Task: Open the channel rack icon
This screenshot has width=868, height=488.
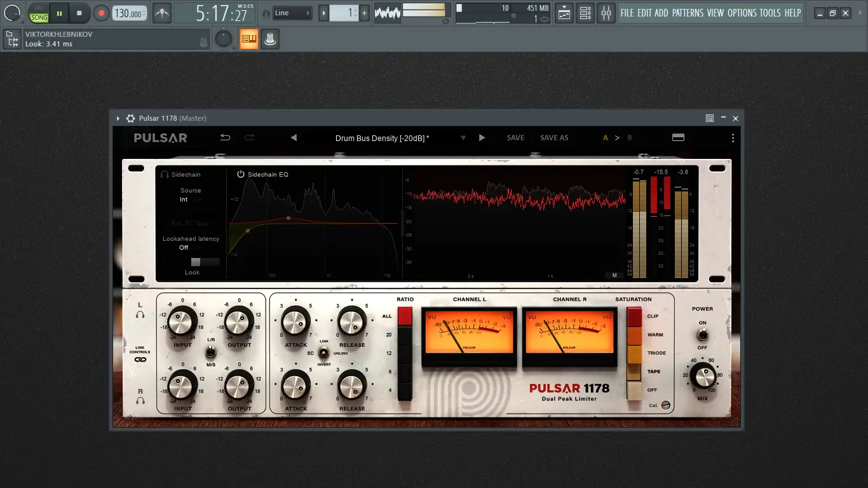Action: (585, 13)
